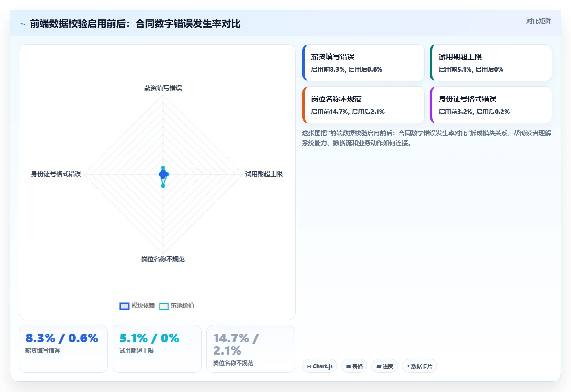
Task: Click the Chart.js tag pill
Action: tap(320, 366)
